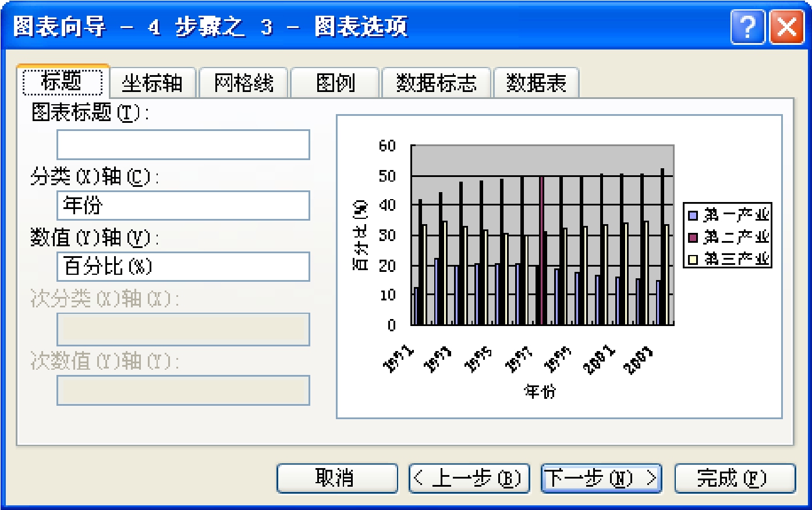Click the 下一步(N) button
812x510 pixels.
click(x=602, y=479)
